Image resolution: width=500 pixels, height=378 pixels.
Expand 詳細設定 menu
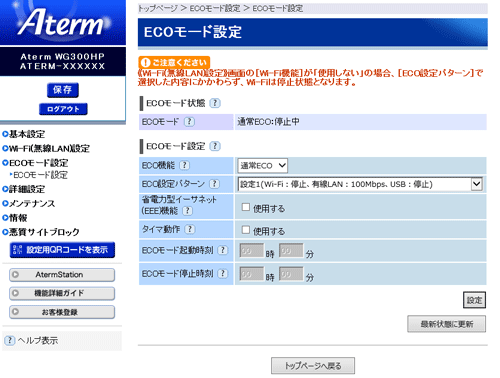(24, 189)
